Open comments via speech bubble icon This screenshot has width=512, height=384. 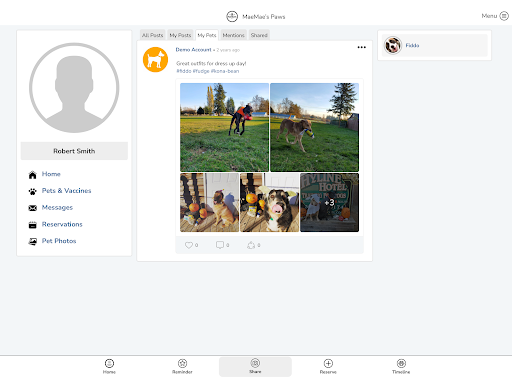220,245
